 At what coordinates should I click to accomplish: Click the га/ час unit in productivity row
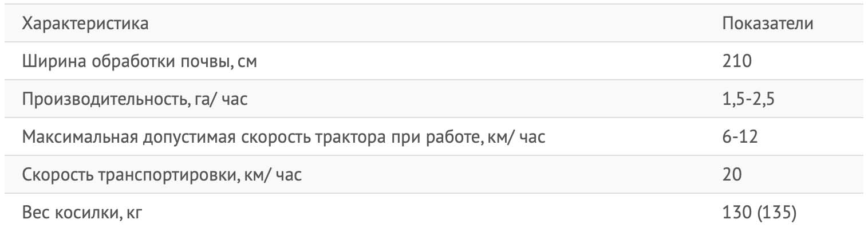(218, 100)
